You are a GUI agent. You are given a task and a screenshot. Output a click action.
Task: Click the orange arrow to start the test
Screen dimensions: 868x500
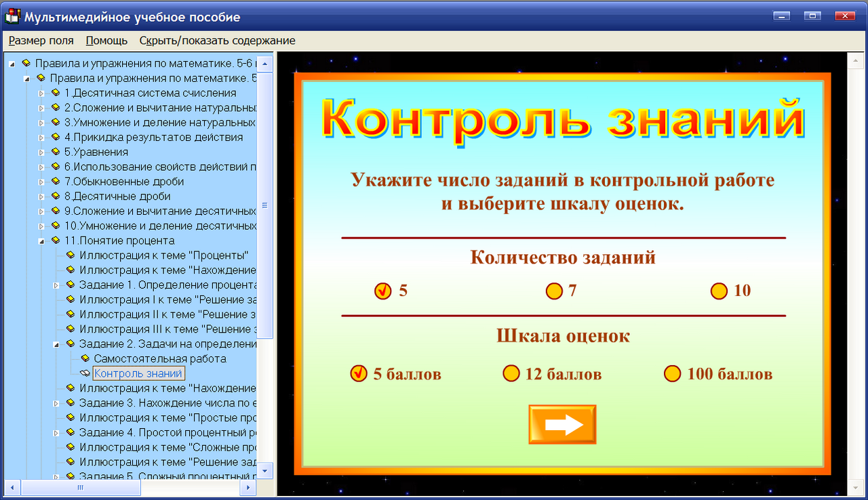(562, 425)
